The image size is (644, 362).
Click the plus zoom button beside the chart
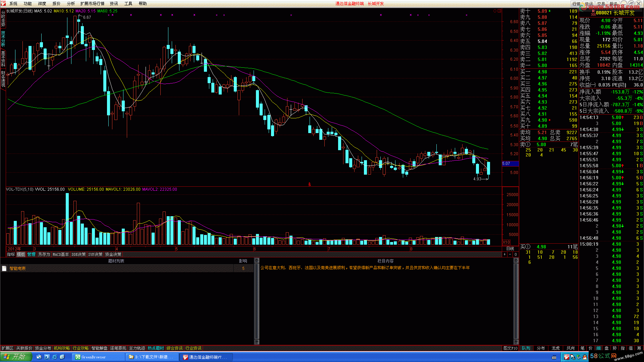504,254
